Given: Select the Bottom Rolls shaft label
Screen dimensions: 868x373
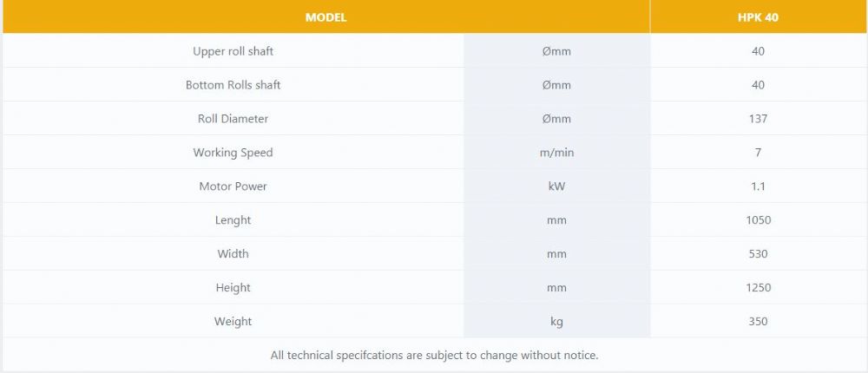Looking at the screenshot, I should coord(233,85).
